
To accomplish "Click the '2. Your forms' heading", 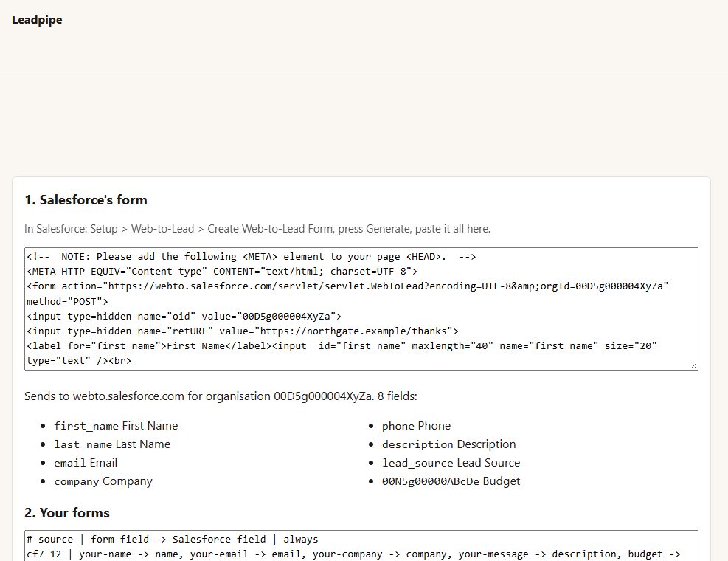I will click(67, 513).
